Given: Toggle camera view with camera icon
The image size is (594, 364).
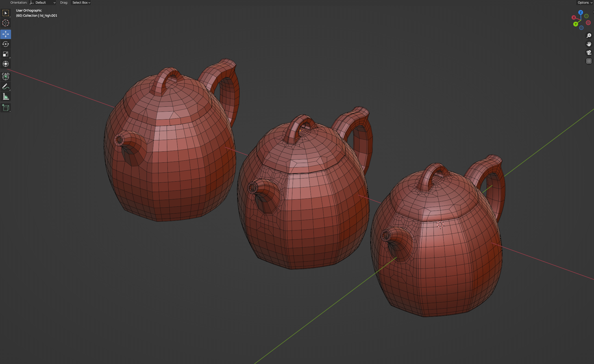Looking at the screenshot, I should [589, 53].
